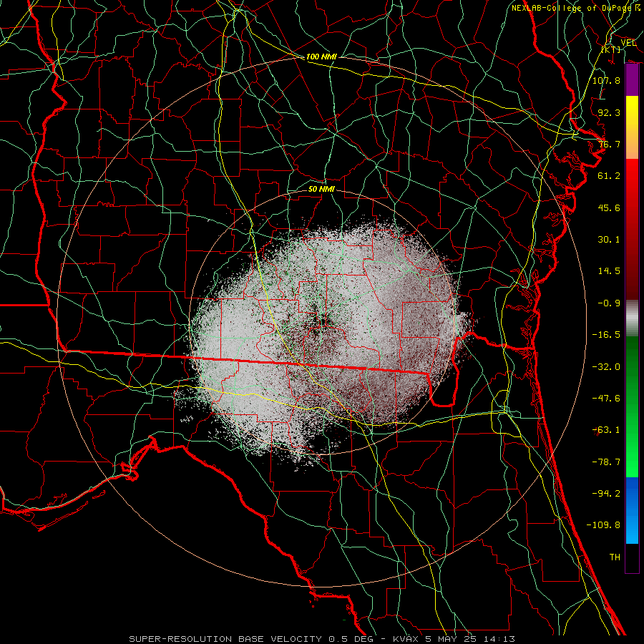Screen dimensions: 644x644
Task: Click the -94.2 legend value
Action: point(606,493)
